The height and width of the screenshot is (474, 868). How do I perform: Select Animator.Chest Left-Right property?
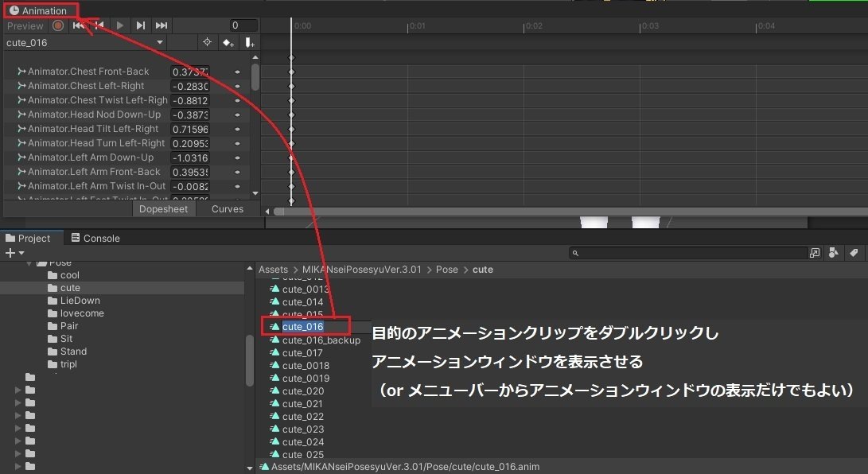[x=86, y=86]
